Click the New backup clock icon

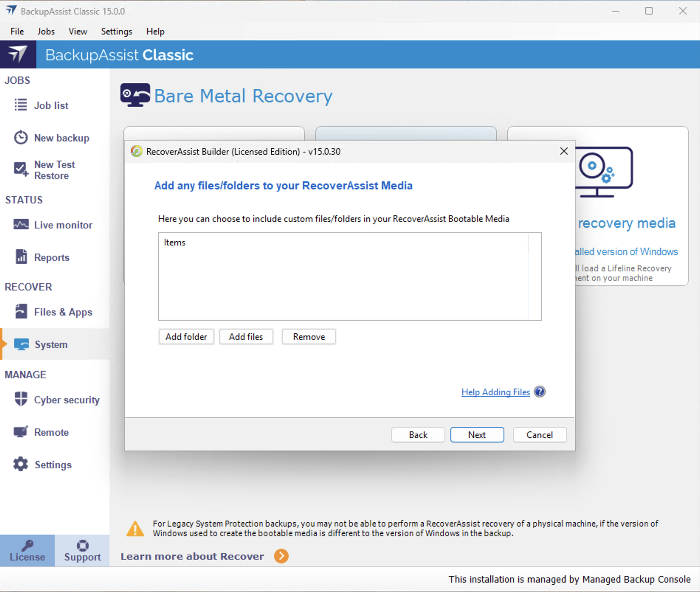[x=21, y=137]
